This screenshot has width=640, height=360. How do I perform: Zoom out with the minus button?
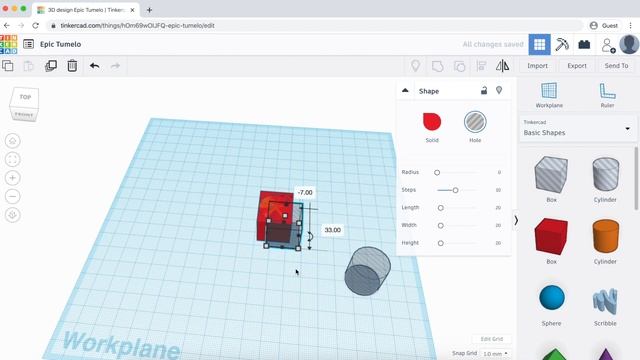13,196
